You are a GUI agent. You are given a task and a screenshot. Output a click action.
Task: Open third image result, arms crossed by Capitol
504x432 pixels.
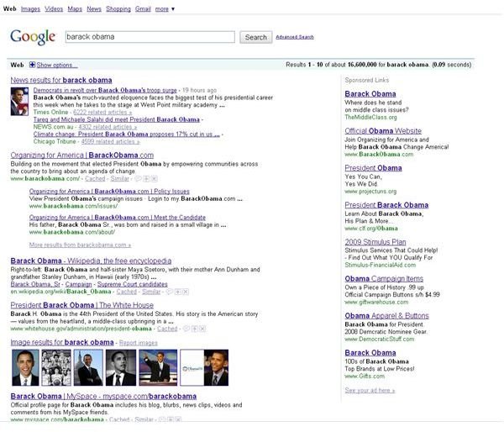click(88, 367)
